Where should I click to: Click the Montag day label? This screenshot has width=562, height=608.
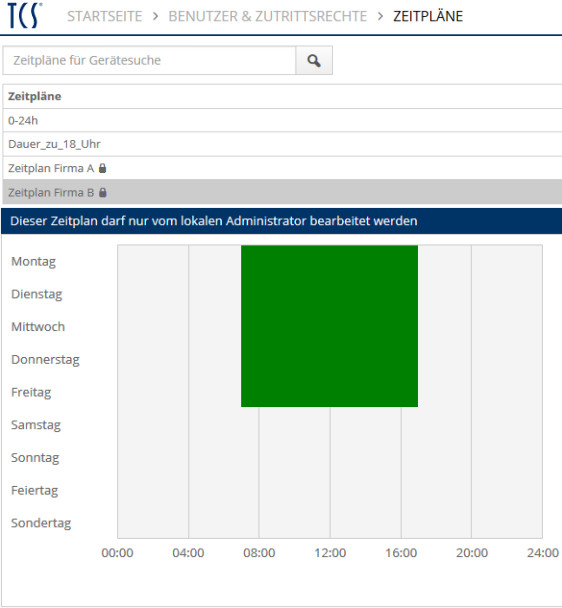(33, 262)
